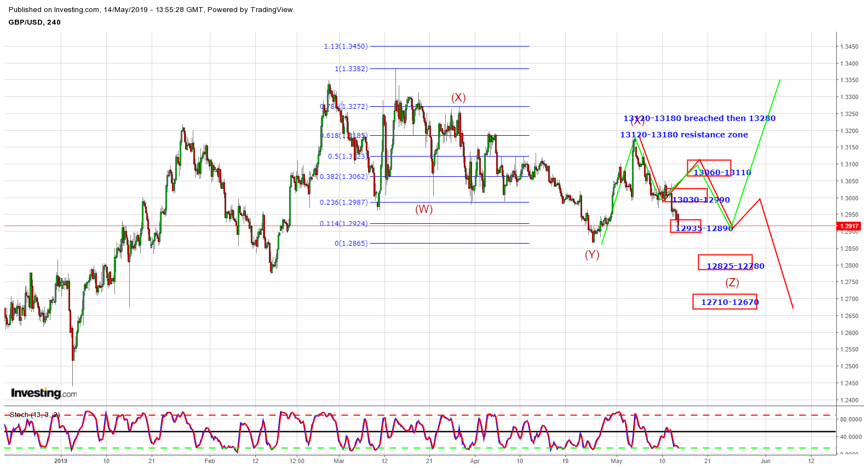Click the 1.3250 price axis value
Screen dimensions: 868x468
coord(849,114)
